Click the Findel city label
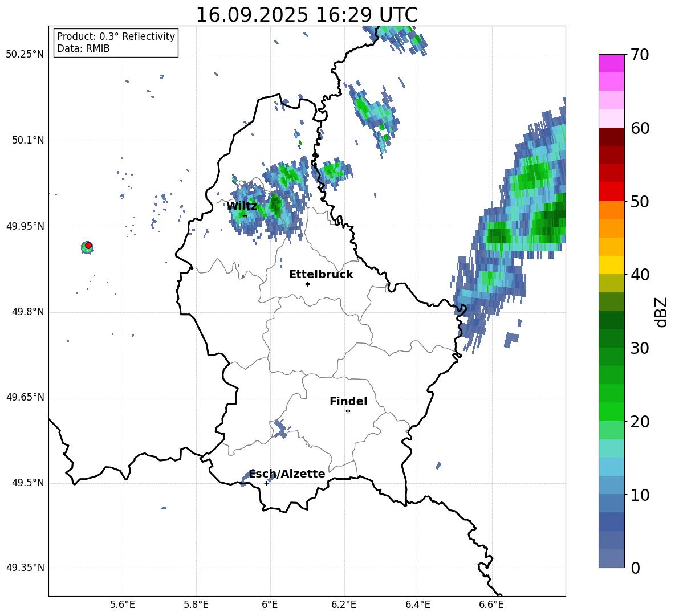This screenshot has height=616, width=675. click(x=348, y=401)
